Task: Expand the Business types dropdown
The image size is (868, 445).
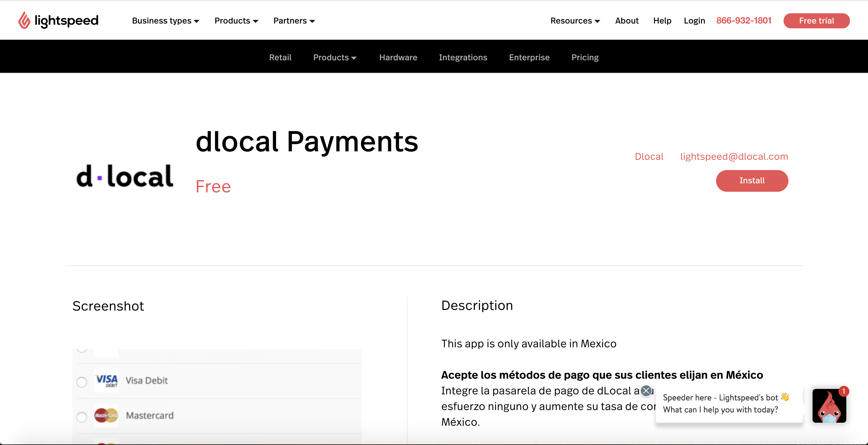Action: click(x=165, y=21)
